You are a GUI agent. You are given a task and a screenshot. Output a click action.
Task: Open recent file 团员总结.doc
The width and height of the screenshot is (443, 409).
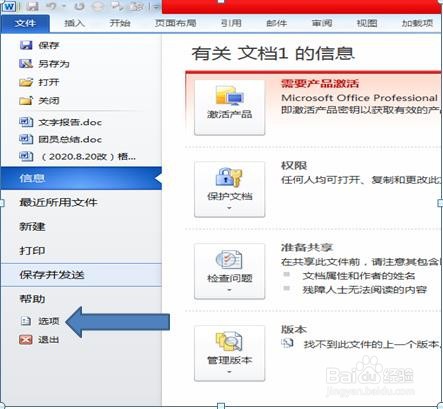pos(70,139)
